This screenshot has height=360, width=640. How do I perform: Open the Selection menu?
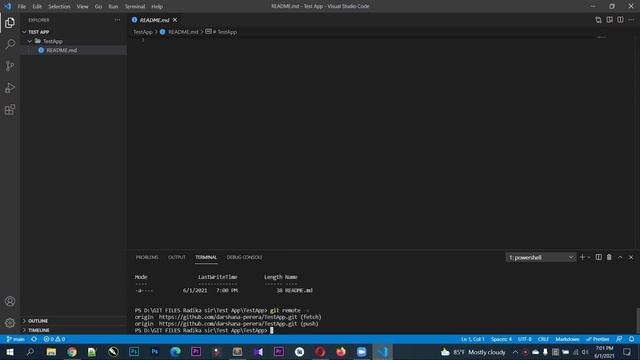59,7
